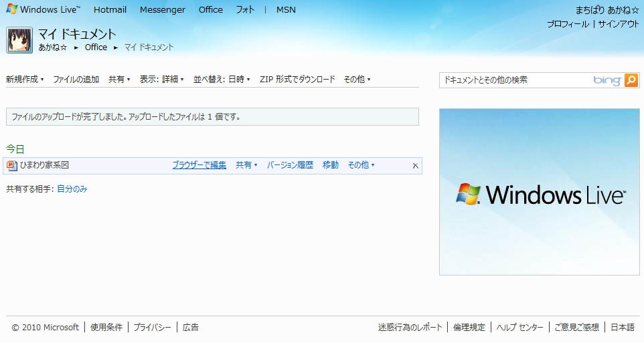Open MSN from the top bar
Viewport: 644px width, 343px height.
pyautogui.click(x=286, y=9)
